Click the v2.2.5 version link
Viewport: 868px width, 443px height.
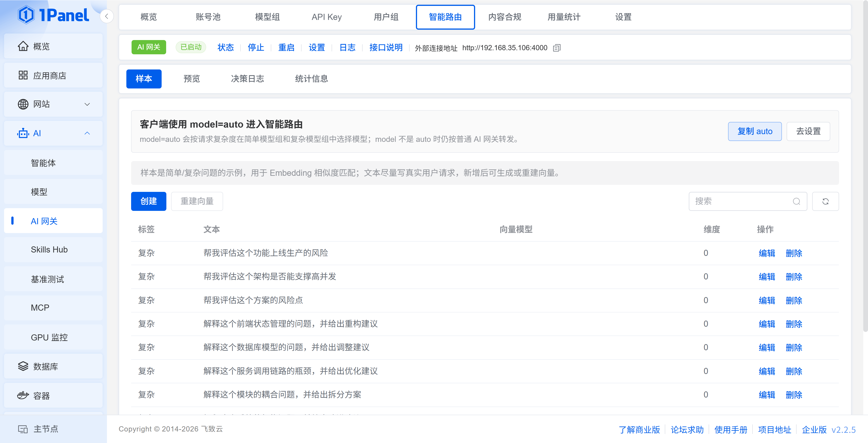[x=843, y=429]
